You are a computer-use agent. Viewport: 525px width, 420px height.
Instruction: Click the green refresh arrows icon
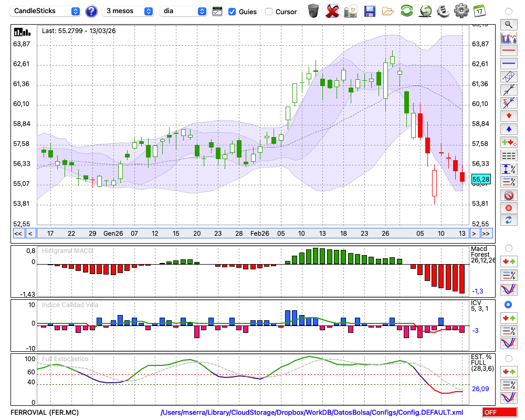pos(406,10)
